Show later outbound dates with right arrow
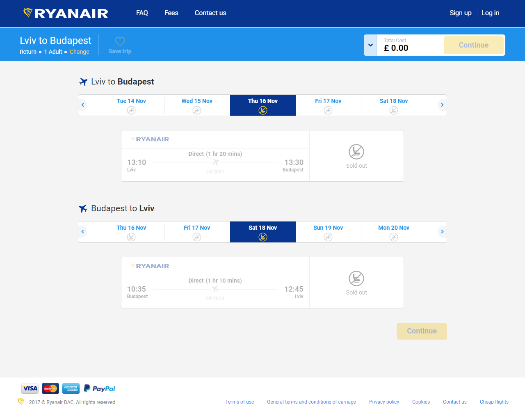The width and height of the screenshot is (525, 420). point(442,105)
